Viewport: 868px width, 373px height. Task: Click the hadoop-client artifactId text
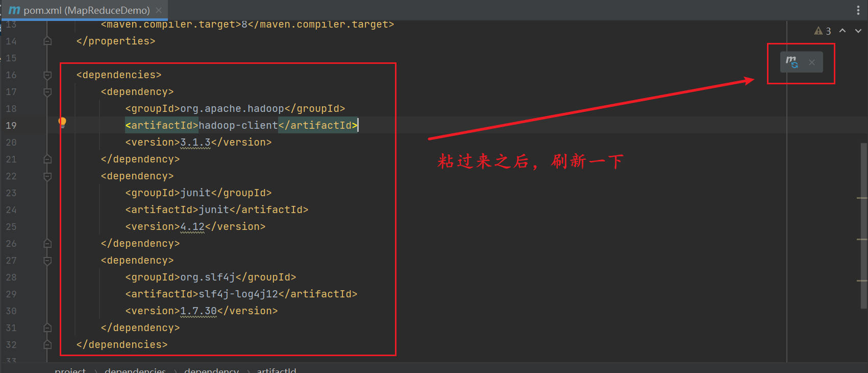pyautogui.click(x=238, y=125)
